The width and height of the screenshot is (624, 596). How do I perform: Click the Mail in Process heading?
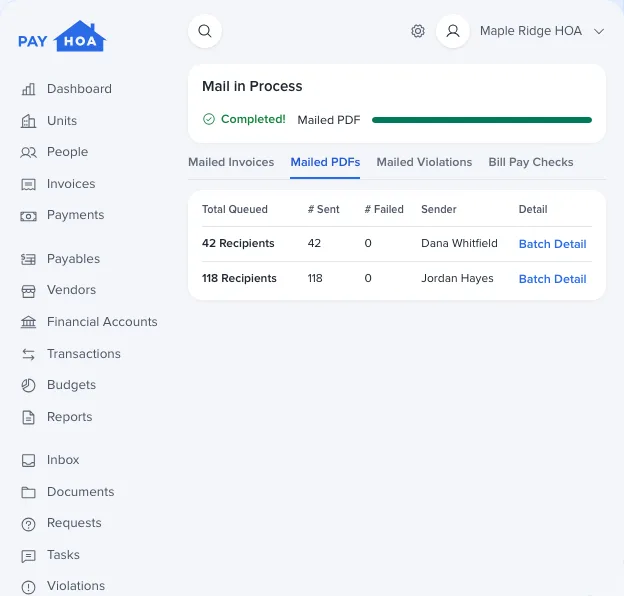(252, 86)
